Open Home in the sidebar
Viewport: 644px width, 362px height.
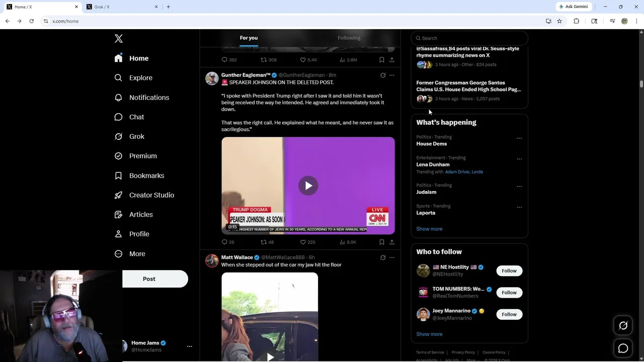131,58
